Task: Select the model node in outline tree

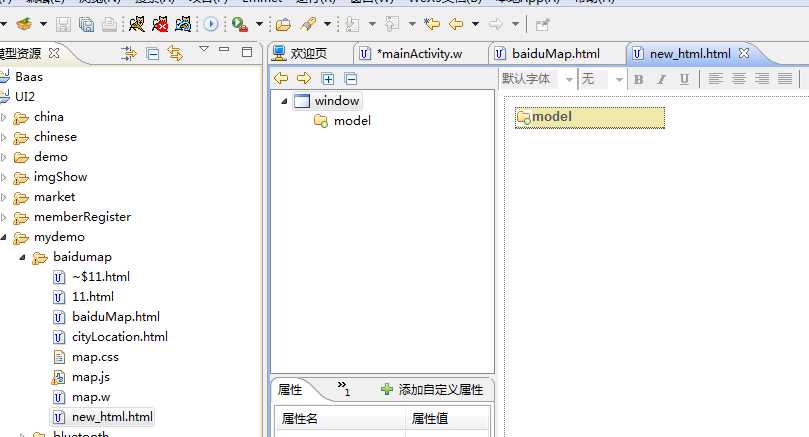Action: point(343,121)
